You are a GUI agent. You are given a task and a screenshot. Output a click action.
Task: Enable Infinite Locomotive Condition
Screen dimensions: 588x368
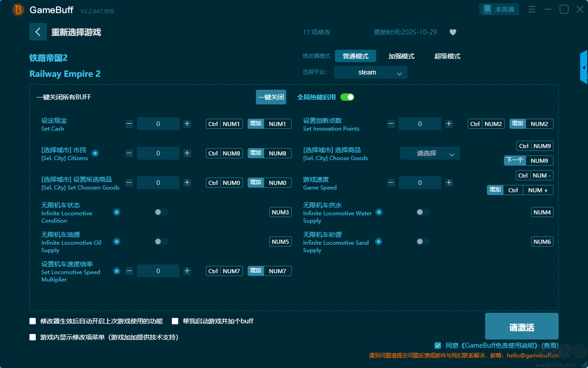[161, 212]
